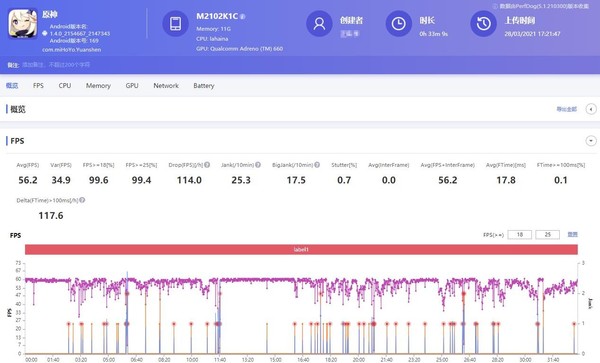Open the CPU tab
The width and height of the screenshot is (600, 363).
coord(65,86)
